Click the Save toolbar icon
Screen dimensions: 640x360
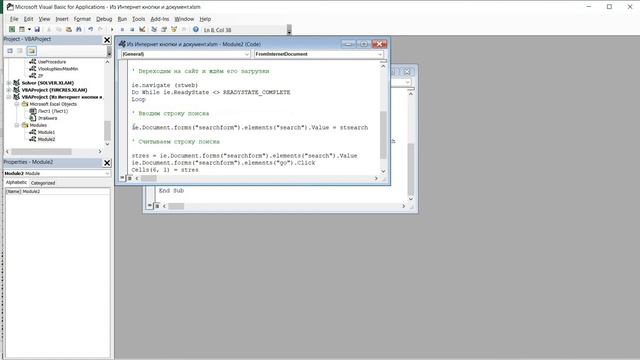(37, 29)
